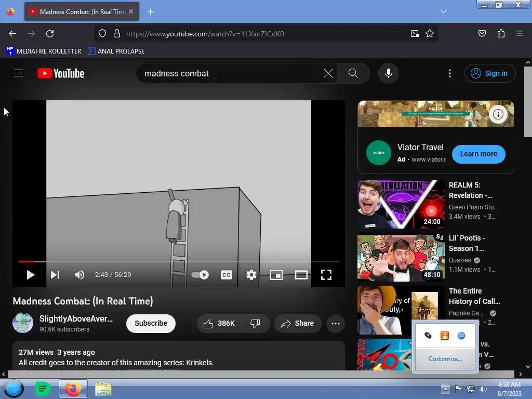Submit search with magnifier button
Image resolution: width=532 pixels, height=399 pixels.
tap(353, 73)
